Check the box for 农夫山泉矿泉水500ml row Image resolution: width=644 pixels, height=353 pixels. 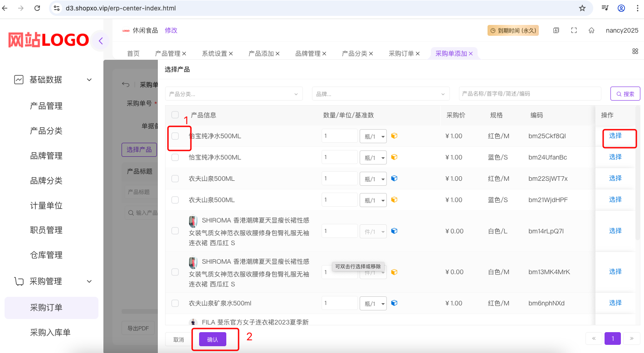(175, 303)
